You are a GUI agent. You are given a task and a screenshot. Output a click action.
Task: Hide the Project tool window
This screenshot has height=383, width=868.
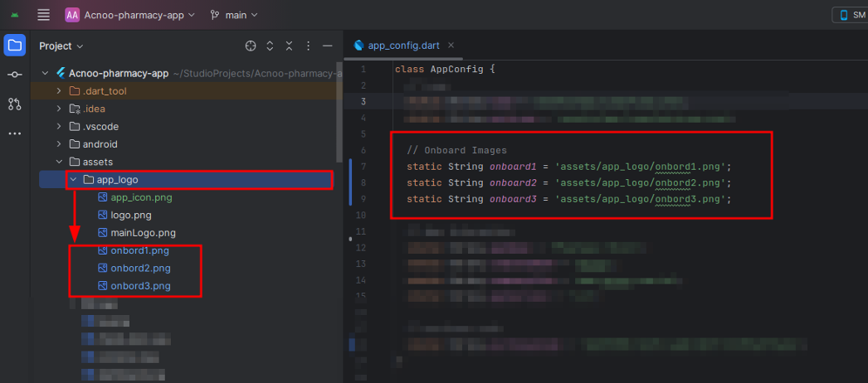click(x=328, y=46)
